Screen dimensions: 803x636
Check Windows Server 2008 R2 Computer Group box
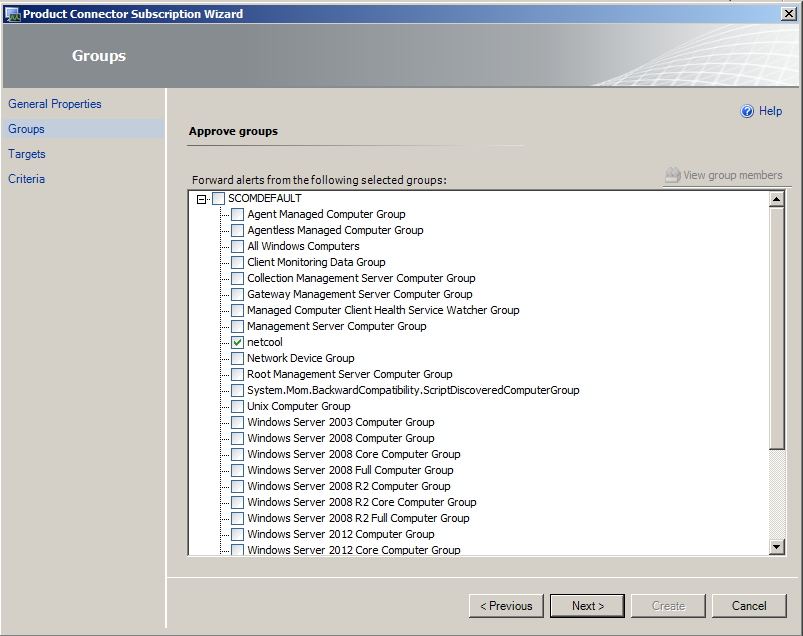(237, 486)
